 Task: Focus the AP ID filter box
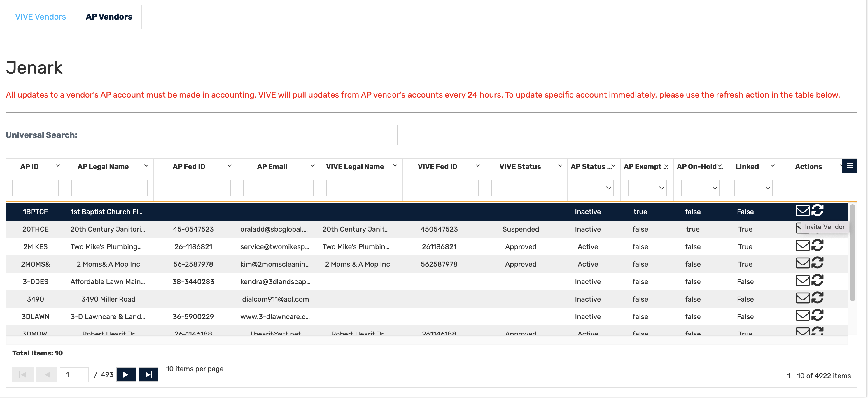[x=35, y=188]
